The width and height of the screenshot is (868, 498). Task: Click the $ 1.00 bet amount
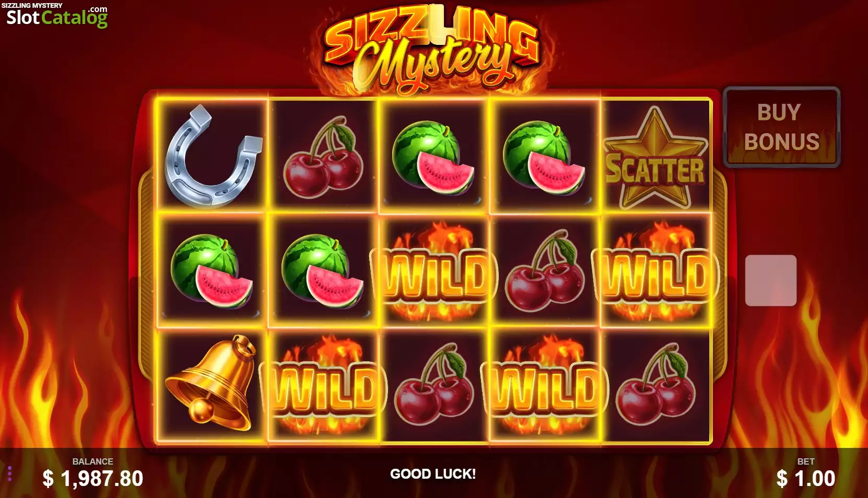tap(806, 478)
